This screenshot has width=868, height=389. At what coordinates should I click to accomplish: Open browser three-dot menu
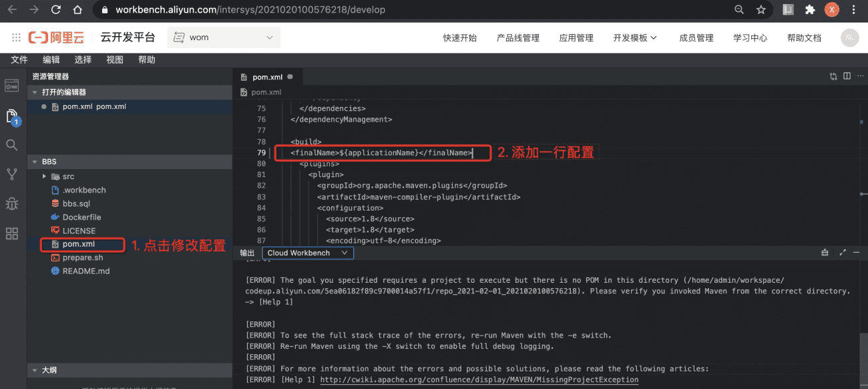pyautogui.click(x=855, y=10)
